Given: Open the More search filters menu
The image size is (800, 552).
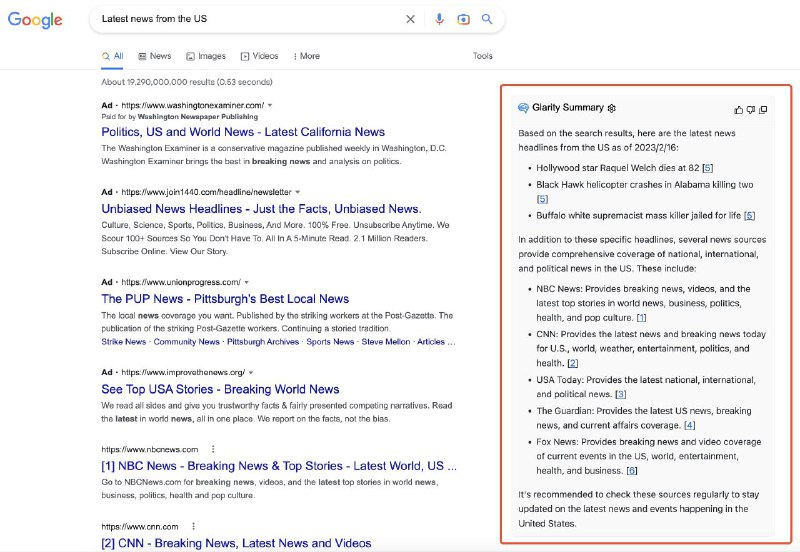Looking at the screenshot, I should click(x=306, y=56).
